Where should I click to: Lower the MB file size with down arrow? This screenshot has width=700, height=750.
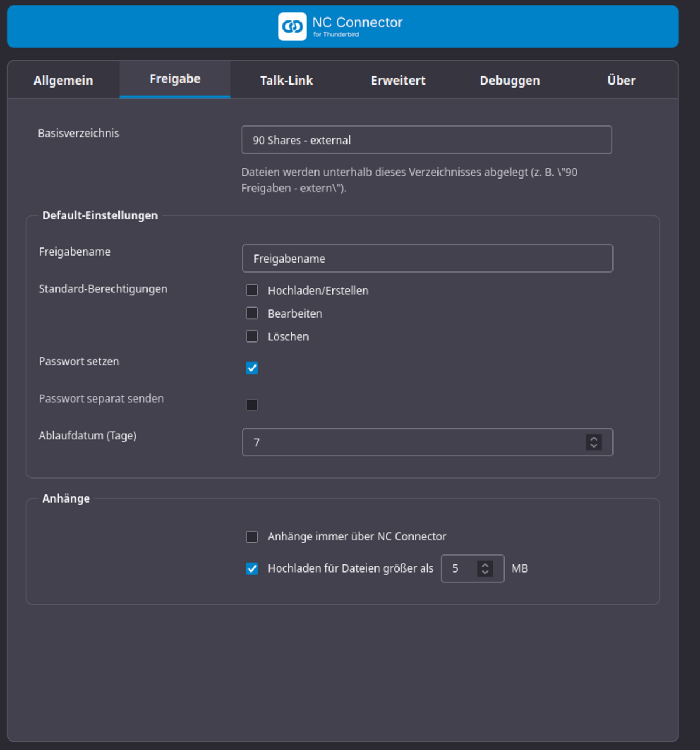(485, 573)
